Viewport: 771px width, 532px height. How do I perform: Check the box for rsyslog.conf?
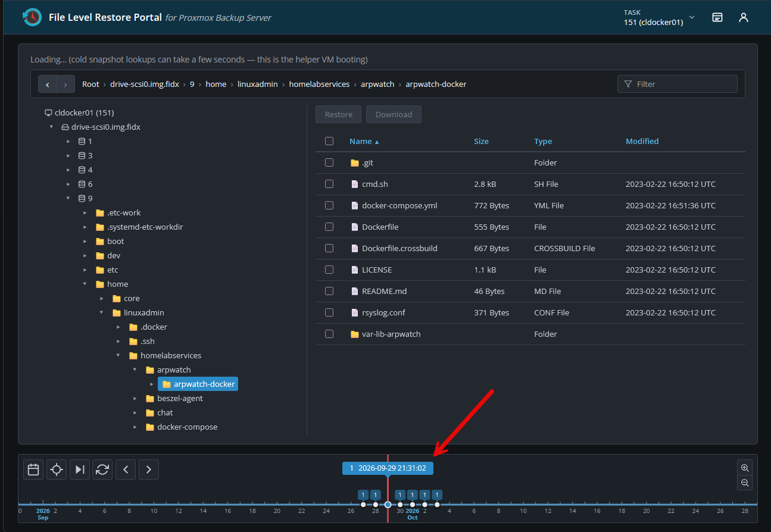point(329,312)
